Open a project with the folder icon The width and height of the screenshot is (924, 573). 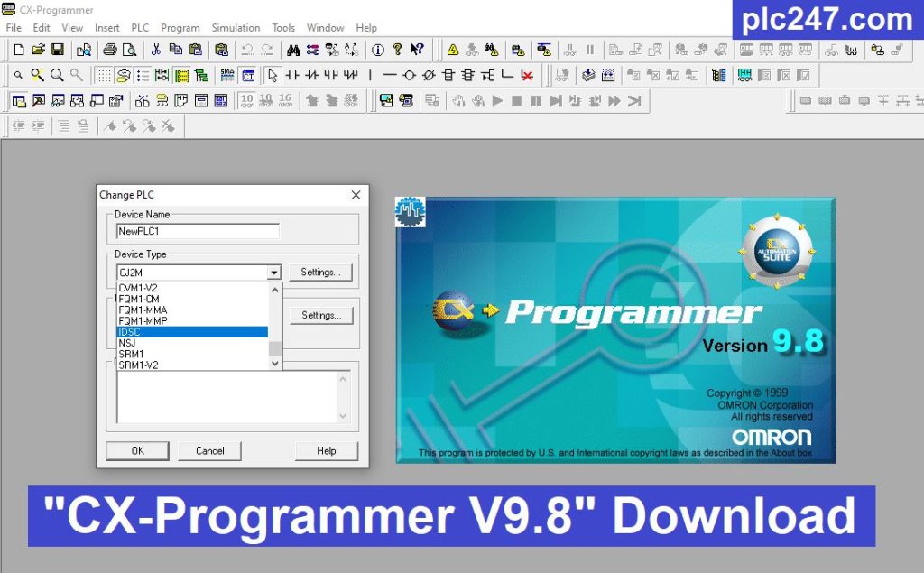pos(38,50)
